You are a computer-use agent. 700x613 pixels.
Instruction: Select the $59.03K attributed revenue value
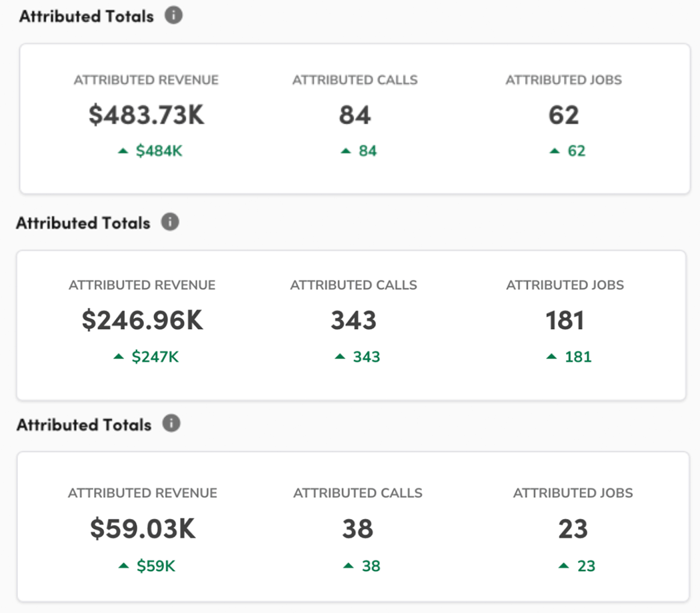pos(143,528)
